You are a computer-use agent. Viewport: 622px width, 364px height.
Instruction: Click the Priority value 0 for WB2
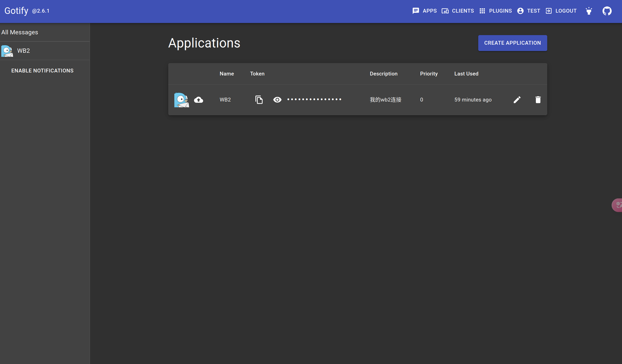[x=421, y=100]
